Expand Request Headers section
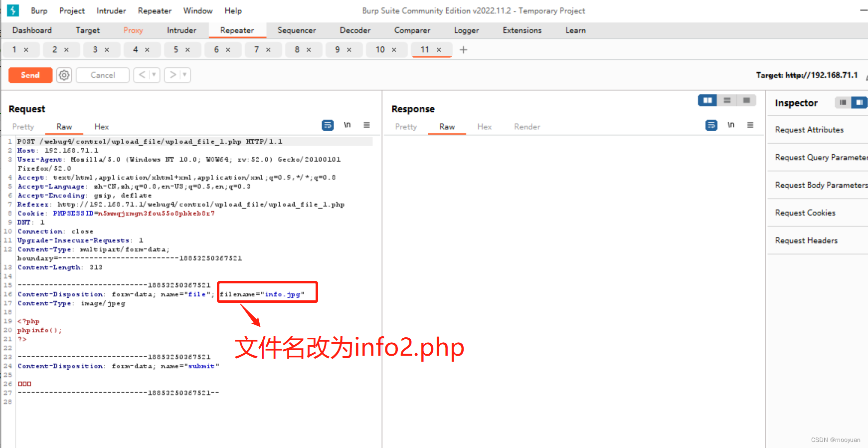The height and width of the screenshot is (448, 868). tap(818, 240)
